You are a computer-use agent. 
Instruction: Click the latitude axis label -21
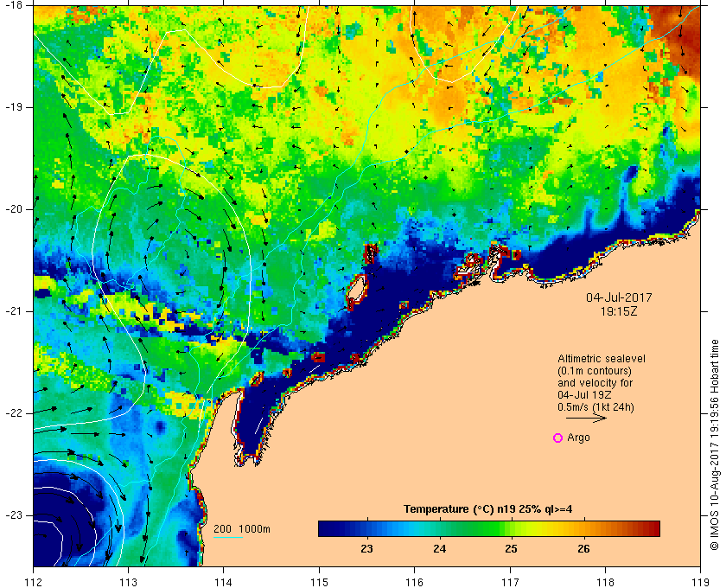(x=13, y=311)
